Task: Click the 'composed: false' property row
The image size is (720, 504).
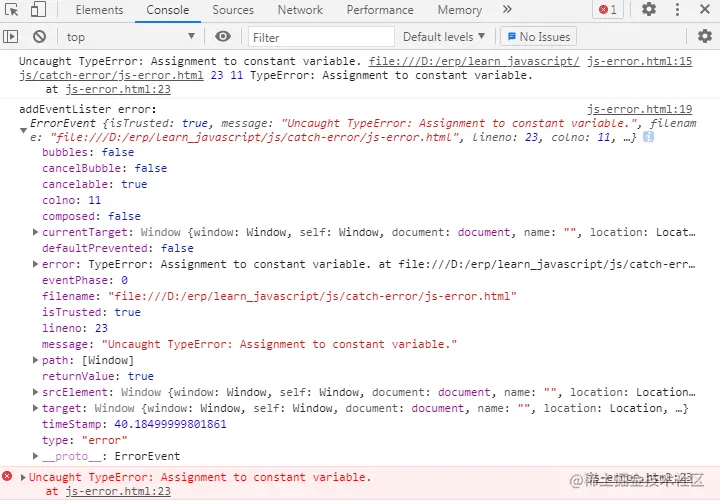Action: coord(91,216)
